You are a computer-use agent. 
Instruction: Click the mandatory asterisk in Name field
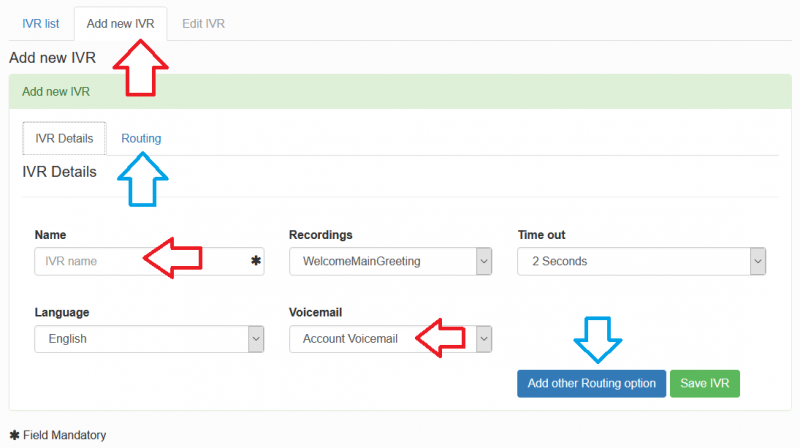[256, 261]
